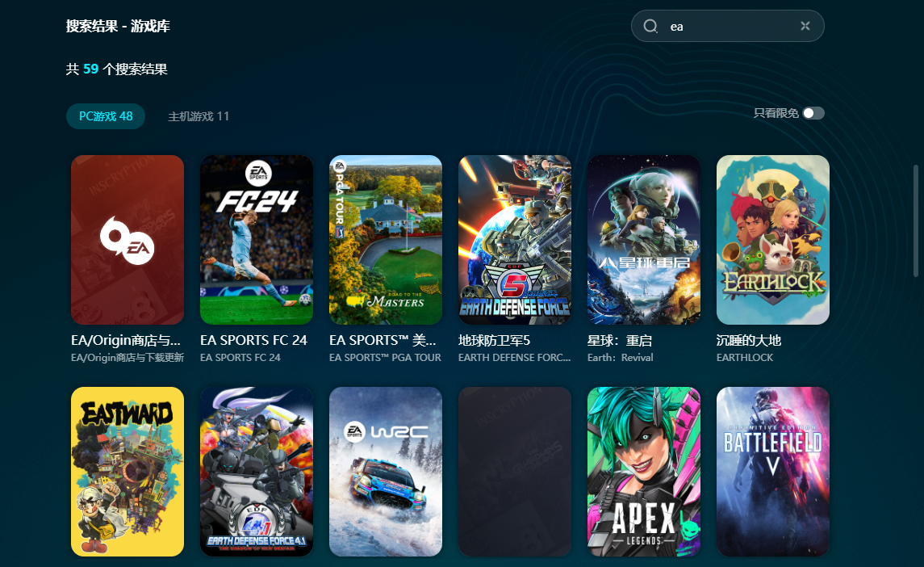
Task: Switch to PC游戏 48 tab
Action: tap(106, 116)
